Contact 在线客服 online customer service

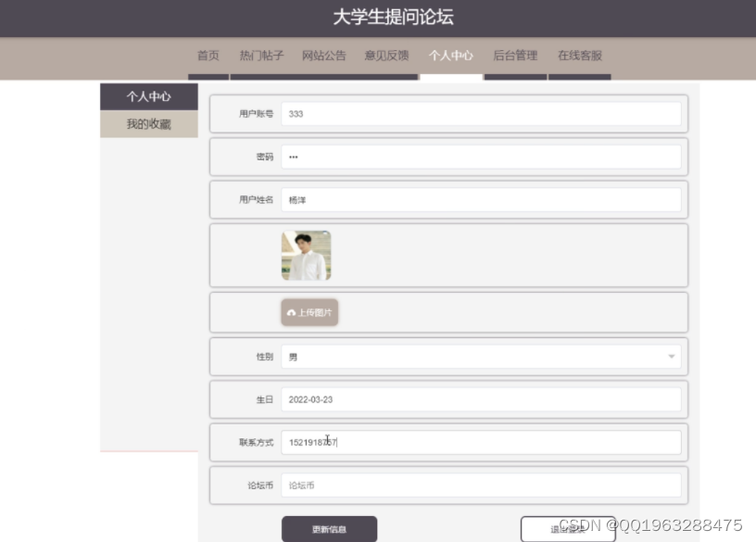click(579, 56)
